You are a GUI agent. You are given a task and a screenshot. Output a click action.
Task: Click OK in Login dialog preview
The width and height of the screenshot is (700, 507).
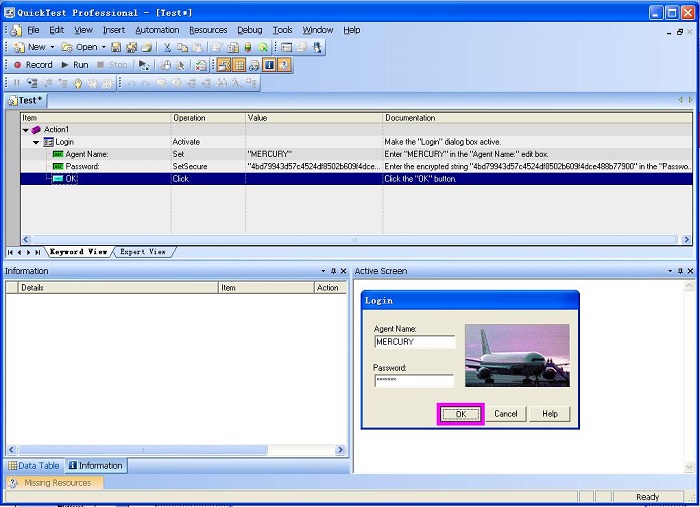[x=461, y=414]
